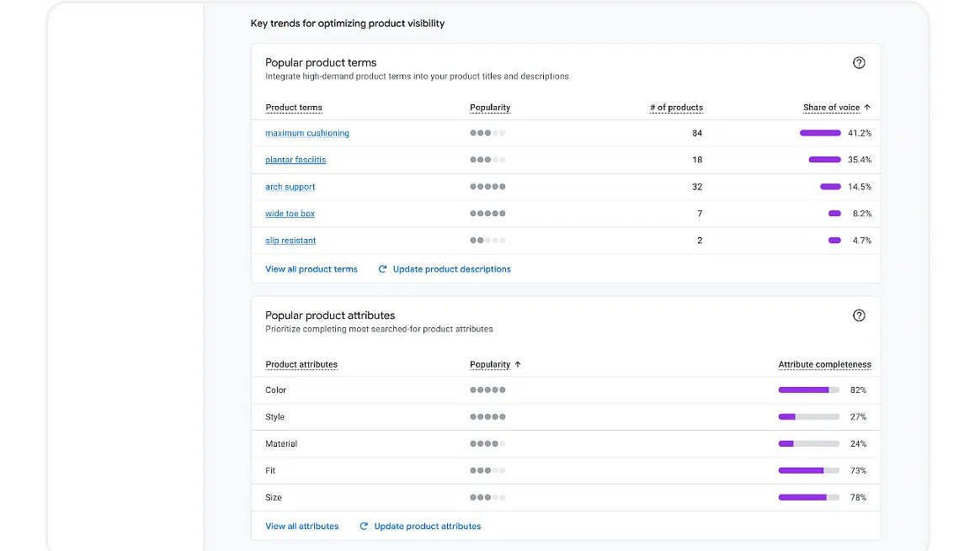The height and width of the screenshot is (551, 980).
Task: Click popularity dots for slip resistant
Action: [487, 241]
